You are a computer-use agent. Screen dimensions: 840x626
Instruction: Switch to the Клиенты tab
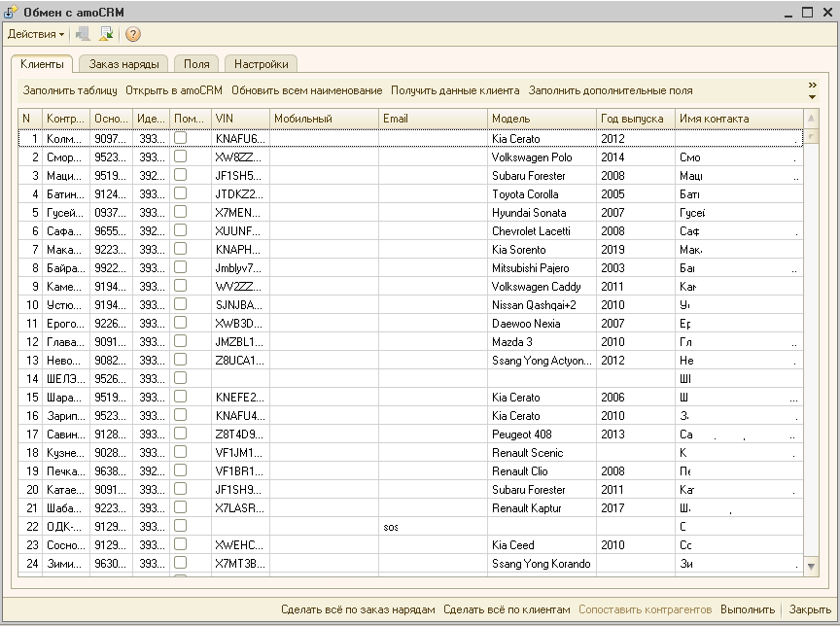pyautogui.click(x=42, y=64)
